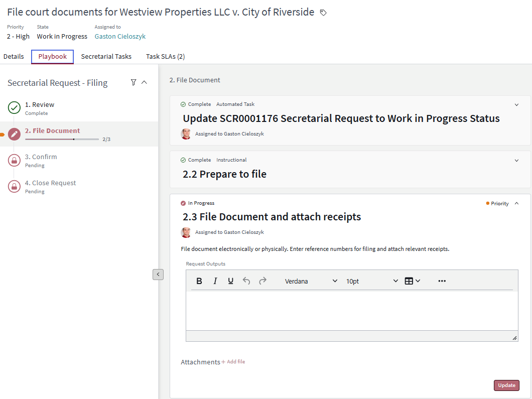
Task: Toggle italic formatting in the editor toolbar
Action: pyautogui.click(x=215, y=281)
